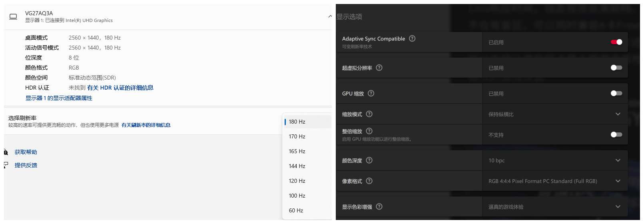Click help icon next to 显示色彩增强
Image resolution: width=644 pixels, height=224 pixels.
click(379, 207)
